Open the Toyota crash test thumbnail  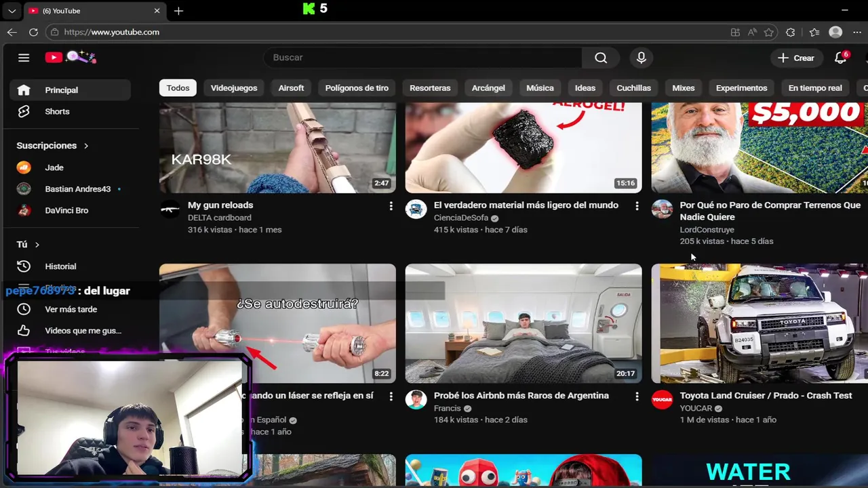click(x=759, y=323)
